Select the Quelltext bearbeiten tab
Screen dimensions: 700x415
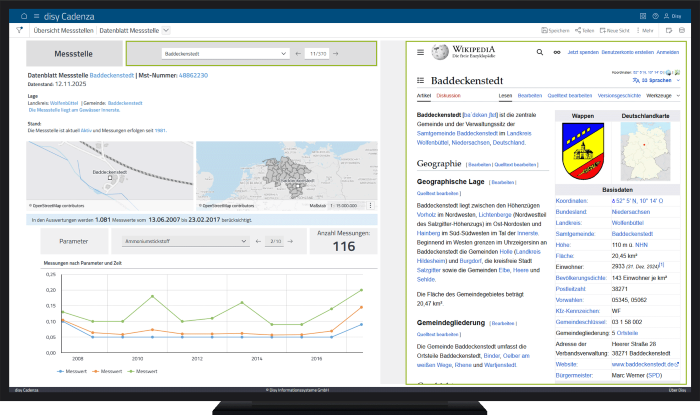[570, 95]
